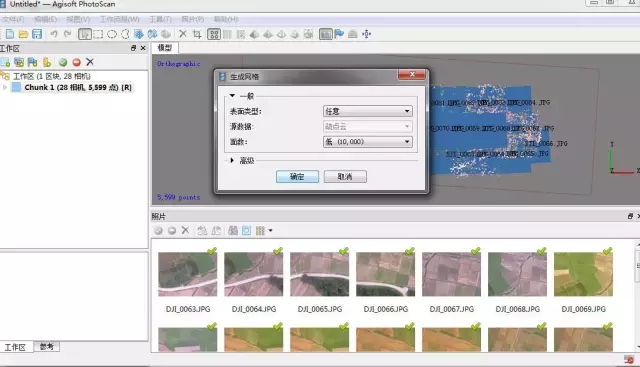Open the Photo (P) menu
The image size is (640, 367).
click(x=193, y=19)
